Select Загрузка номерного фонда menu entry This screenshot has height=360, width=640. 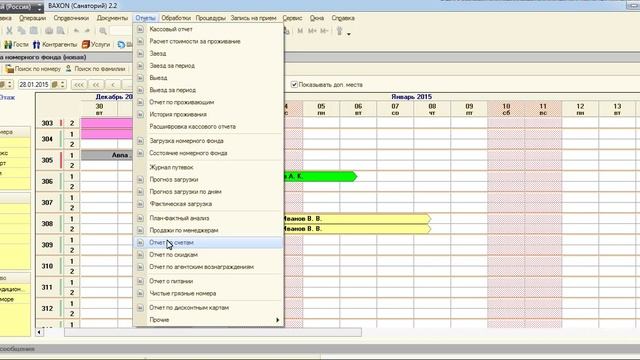(x=209, y=141)
